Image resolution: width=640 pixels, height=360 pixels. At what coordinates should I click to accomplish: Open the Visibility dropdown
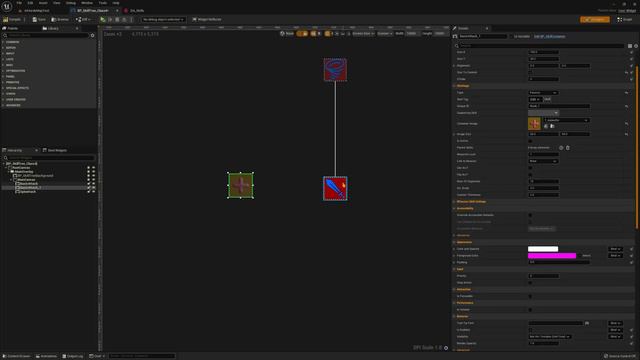click(x=550, y=337)
